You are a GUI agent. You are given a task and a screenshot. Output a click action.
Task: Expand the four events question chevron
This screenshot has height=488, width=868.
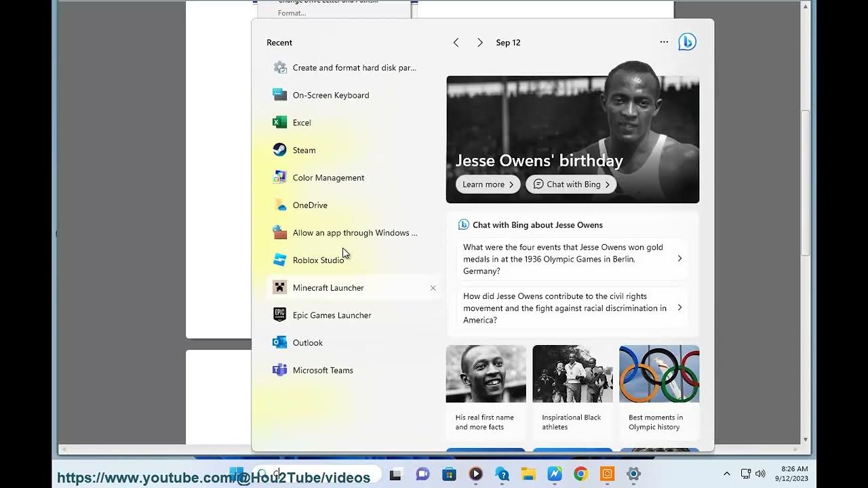[x=679, y=259]
